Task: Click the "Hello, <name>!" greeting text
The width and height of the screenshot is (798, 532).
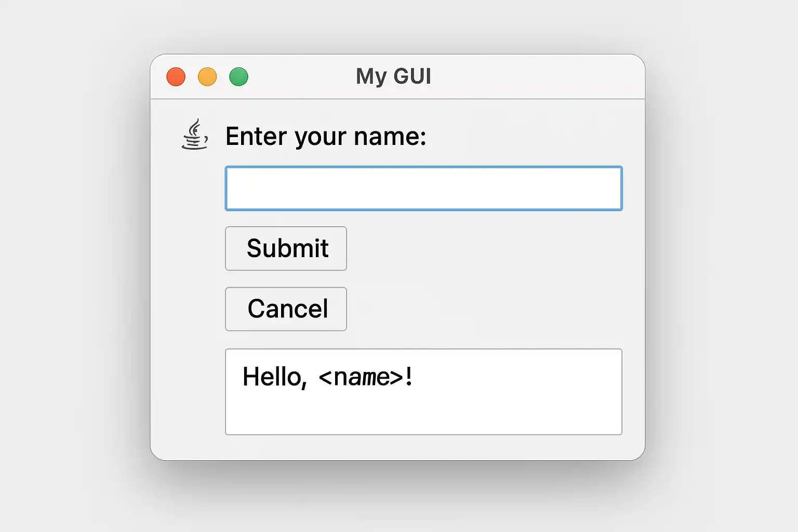Action: [327, 377]
